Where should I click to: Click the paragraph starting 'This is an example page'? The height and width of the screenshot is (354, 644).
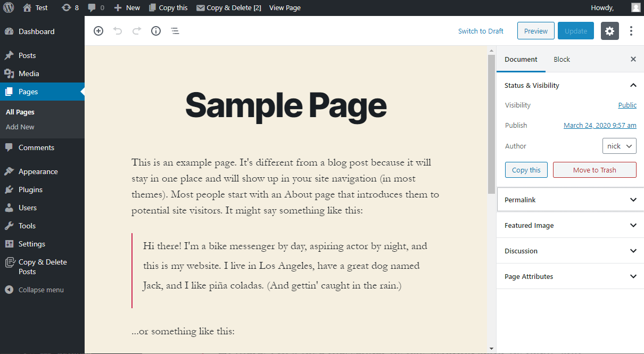(286, 186)
